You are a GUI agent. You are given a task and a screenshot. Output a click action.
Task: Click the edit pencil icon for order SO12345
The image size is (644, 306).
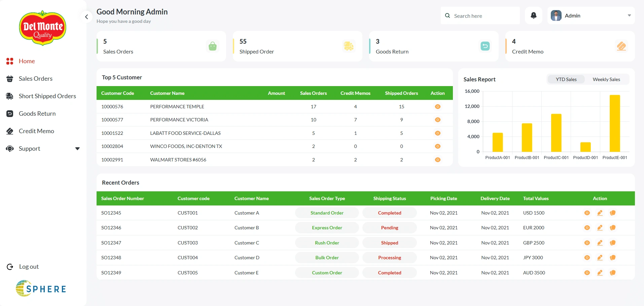pos(600,213)
